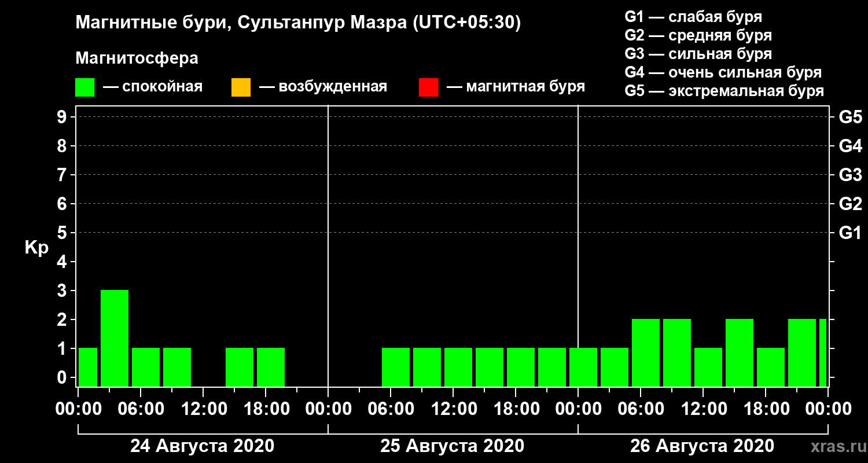Click the 'Kp' axis label
This screenshot has height=463, width=868.
click(36, 248)
